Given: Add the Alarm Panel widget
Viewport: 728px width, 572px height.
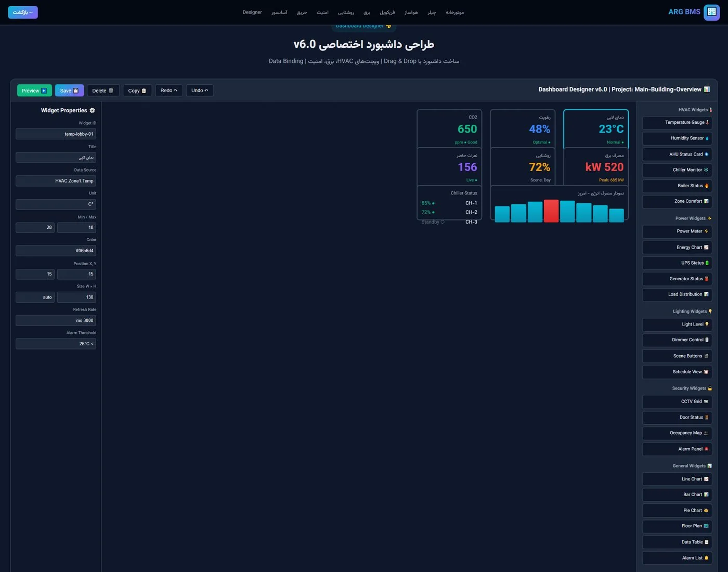Looking at the screenshot, I should coord(677,449).
